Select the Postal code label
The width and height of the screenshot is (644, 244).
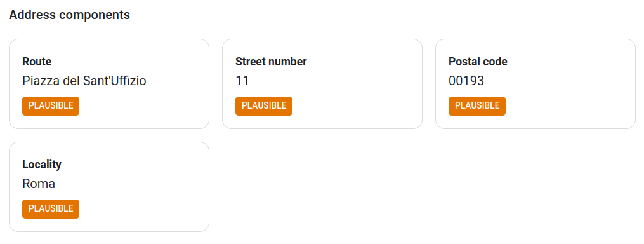[478, 62]
